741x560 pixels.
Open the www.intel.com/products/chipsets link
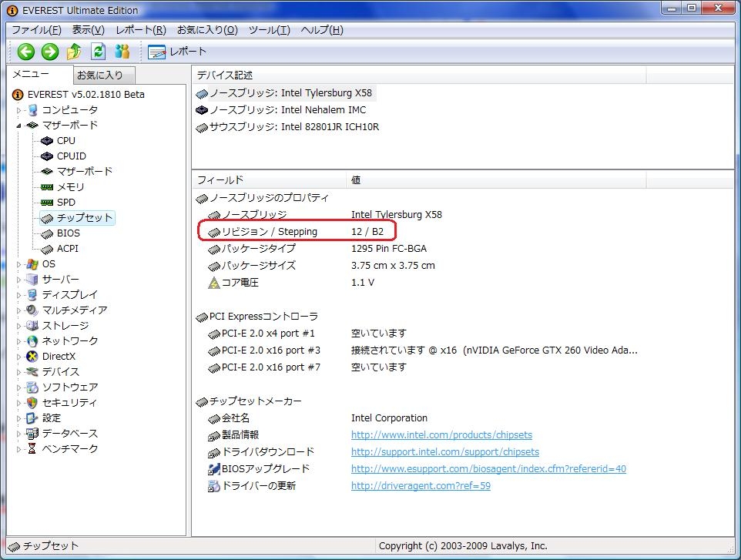(441, 434)
